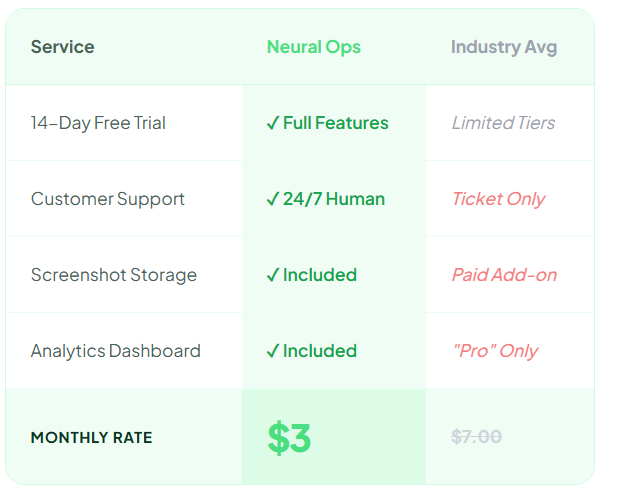Viewport: 627px width, 502px height.
Task: Click the Analytics Dashboard row label
Action: coord(115,351)
